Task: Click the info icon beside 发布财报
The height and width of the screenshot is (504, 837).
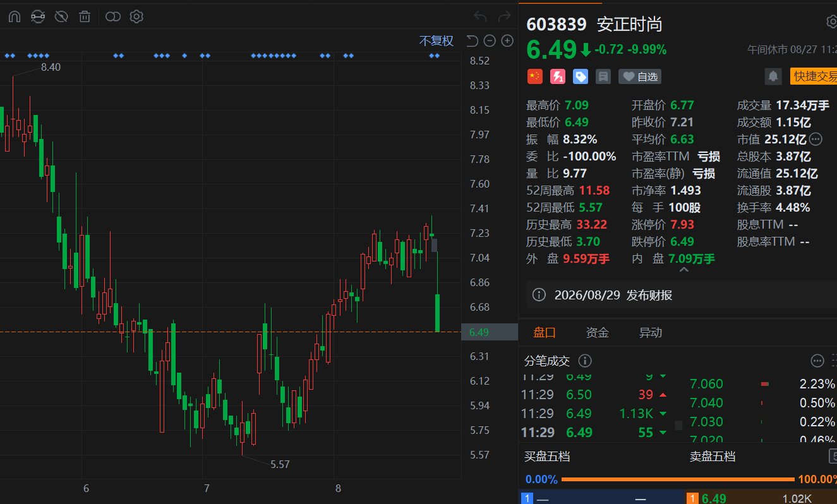Action: coord(539,295)
